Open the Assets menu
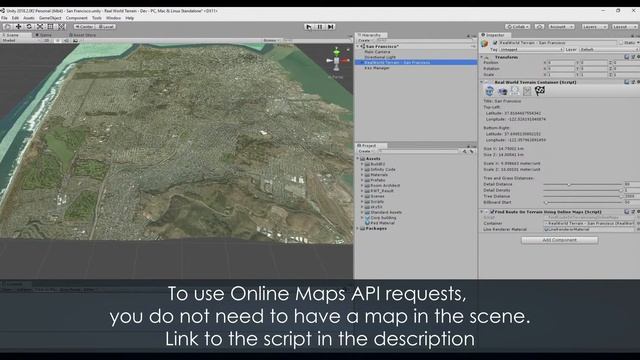Image resolution: width=640 pixels, height=360 pixels. tap(29, 18)
